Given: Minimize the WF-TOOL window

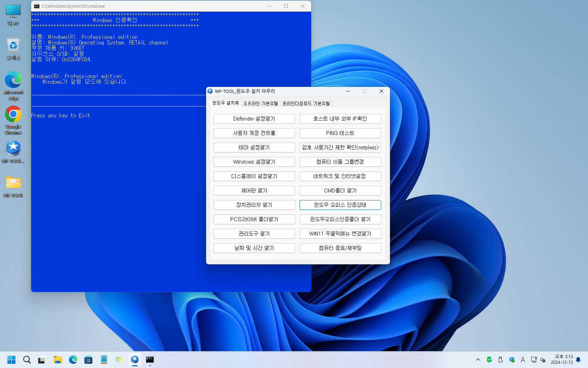Looking at the screenshot, I should coord(348,91).
